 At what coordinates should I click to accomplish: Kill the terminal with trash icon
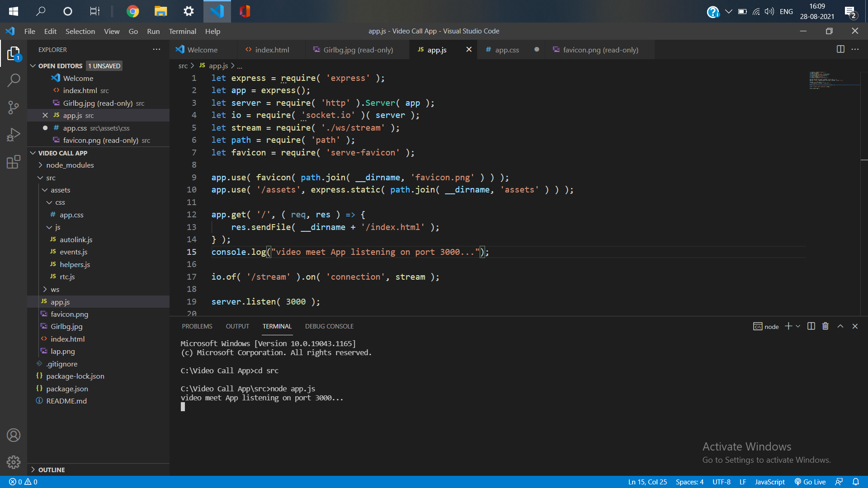(826, 326)
